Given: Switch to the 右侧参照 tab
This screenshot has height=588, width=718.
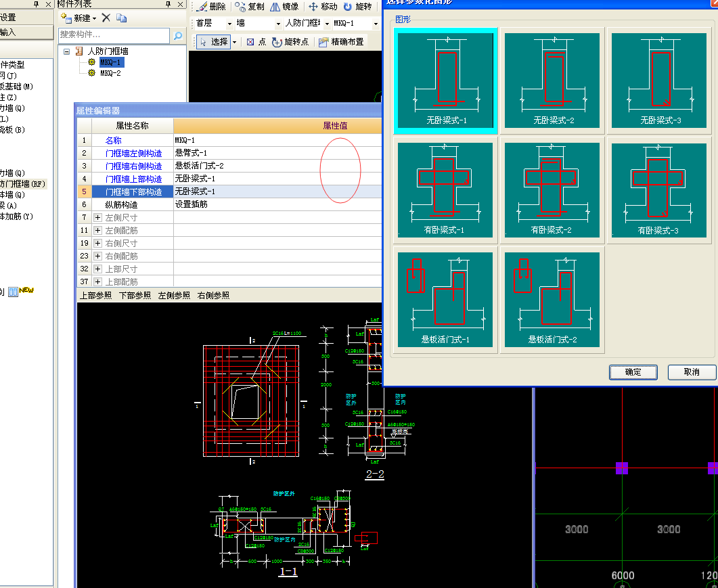Looking at the screenshot, I should (x=213, y=296).
